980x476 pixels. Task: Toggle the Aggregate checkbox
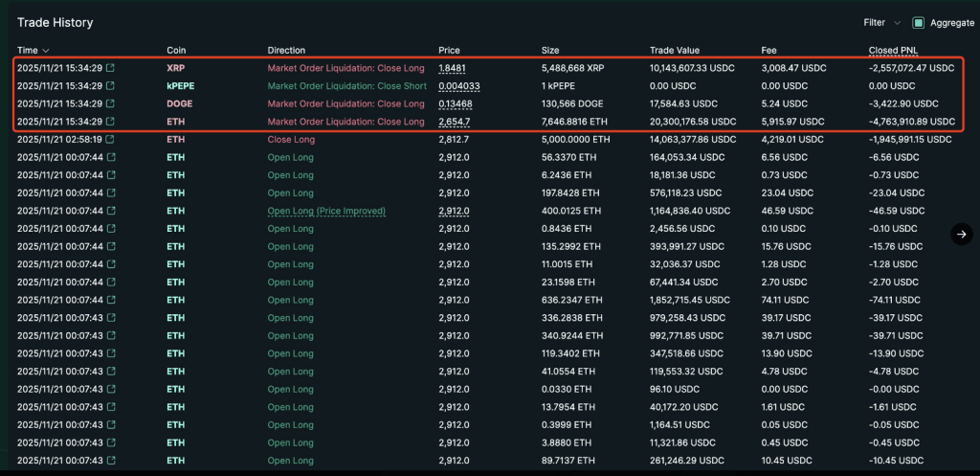pyautogui.click(x=919, y=22)
